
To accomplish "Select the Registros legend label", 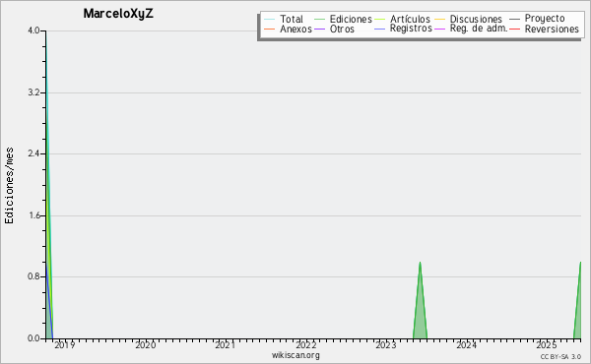I will click(x=411, y=29).
